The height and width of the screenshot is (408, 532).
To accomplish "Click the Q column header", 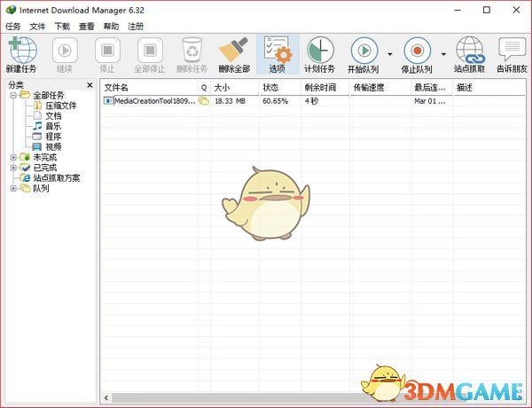I will pos(204,88).
